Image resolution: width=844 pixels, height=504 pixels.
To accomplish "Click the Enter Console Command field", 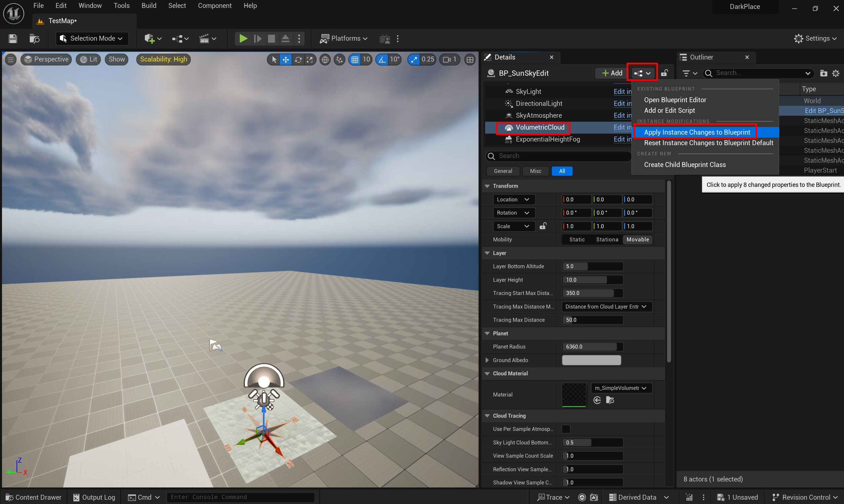I will [x=240, y=497].
